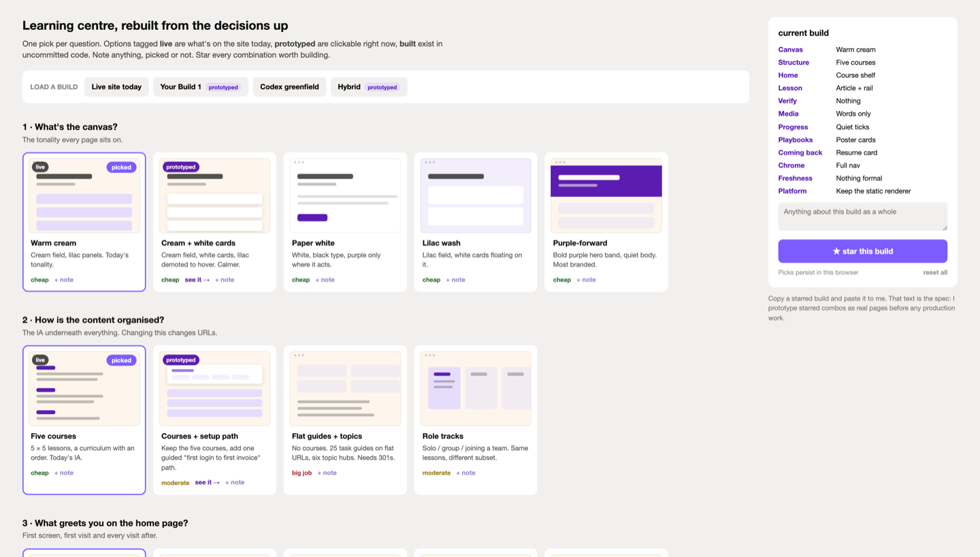The width and height of the screenshot is (980, 557).
Task: Open 'see it' for Courses + setup path
Action: [x=208, y=482]
